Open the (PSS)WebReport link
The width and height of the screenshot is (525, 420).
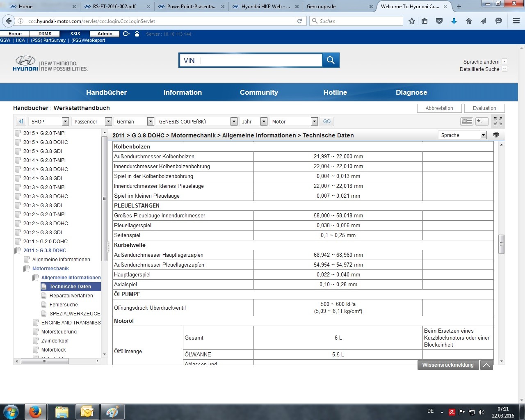(88, 40)
